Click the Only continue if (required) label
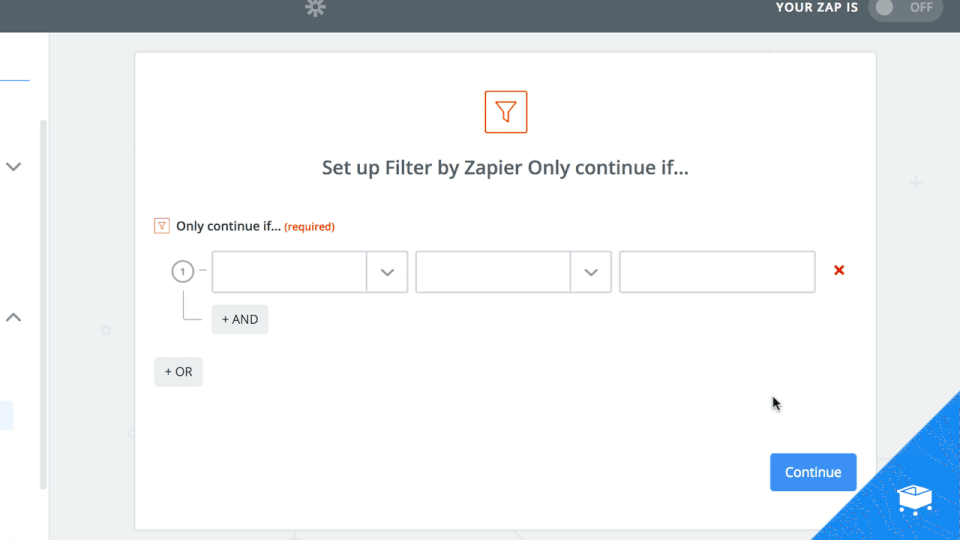This screenshot has width=960, height=540. pyautogui.click(x=254, y=226)
